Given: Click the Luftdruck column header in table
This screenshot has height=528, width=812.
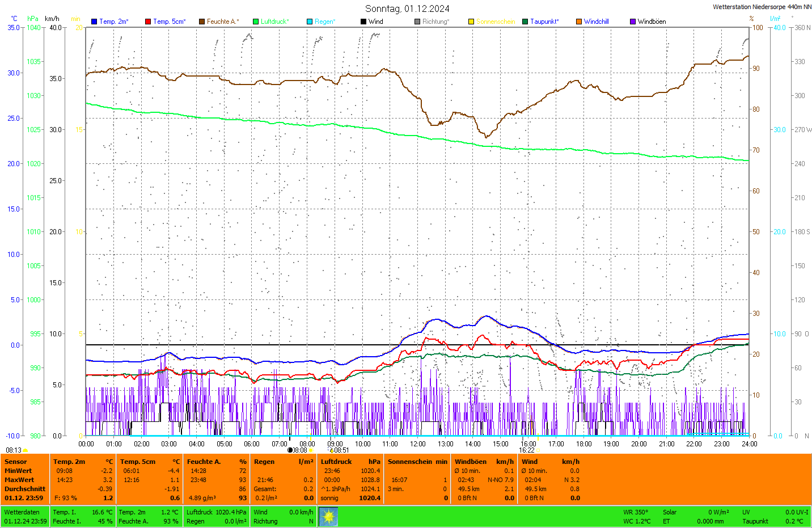Looking at the screenshot, I should click(x=336, y=462).
